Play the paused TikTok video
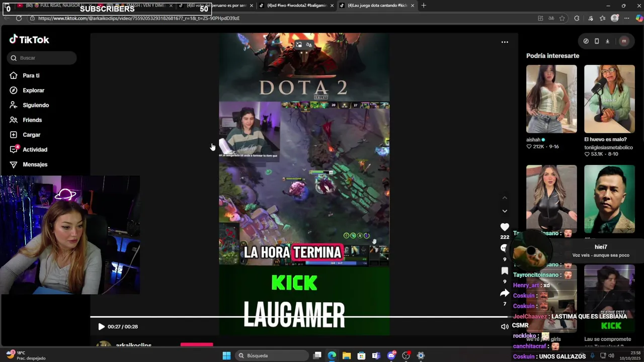Viewport: 644px width, 362px height. 101,327
